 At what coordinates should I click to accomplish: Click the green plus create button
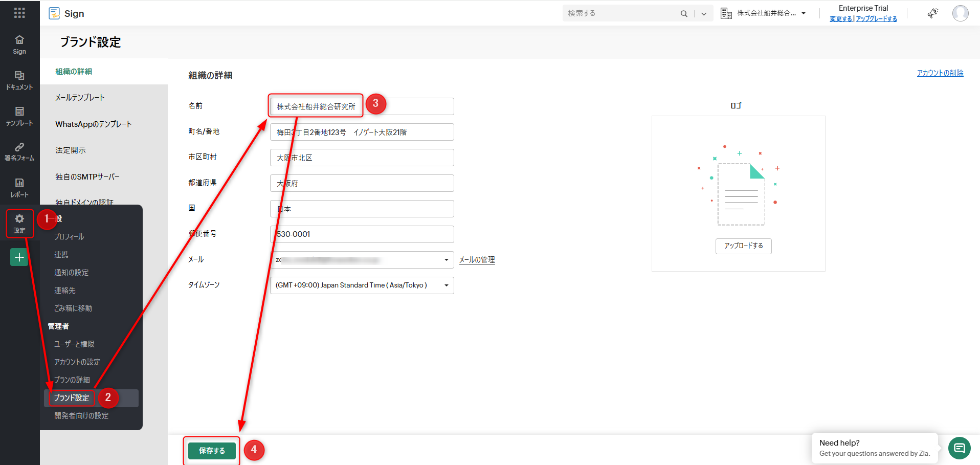click(19, 257)
